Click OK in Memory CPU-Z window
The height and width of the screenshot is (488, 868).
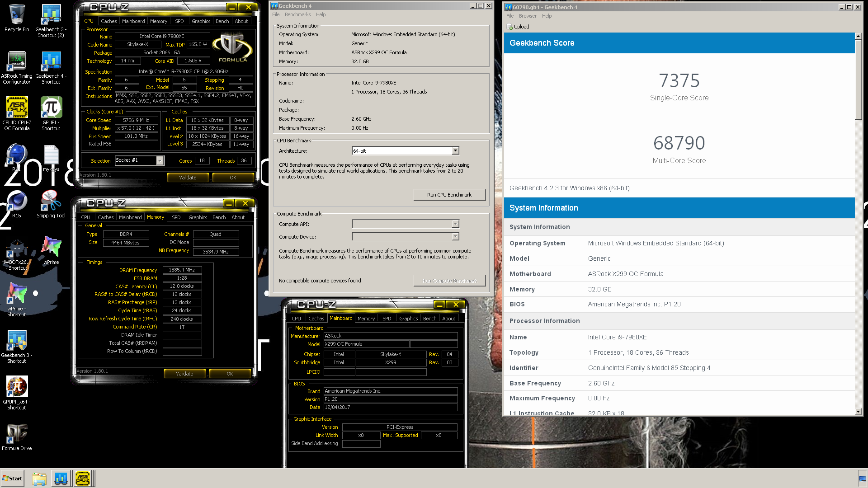[x=230, y=374]
